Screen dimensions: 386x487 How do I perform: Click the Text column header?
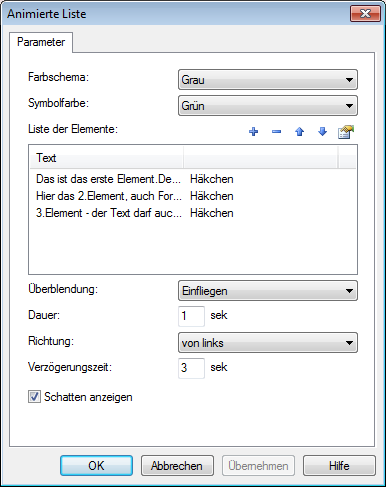point(107,158)
